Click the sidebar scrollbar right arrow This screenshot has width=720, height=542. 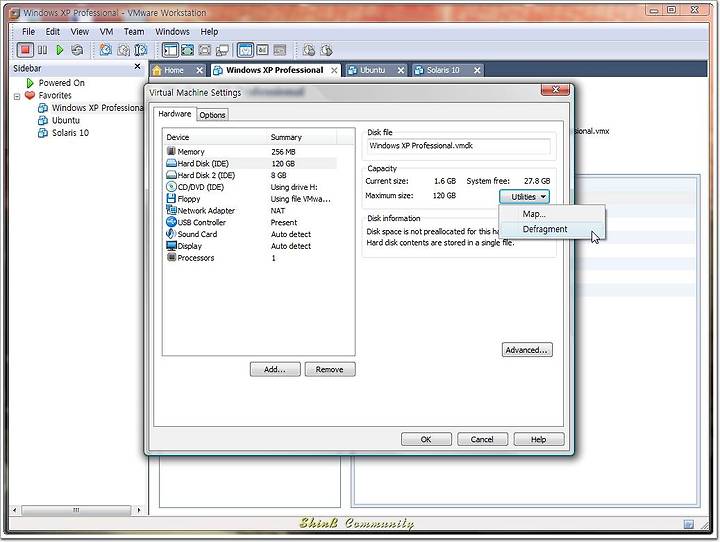pos(139,510)
